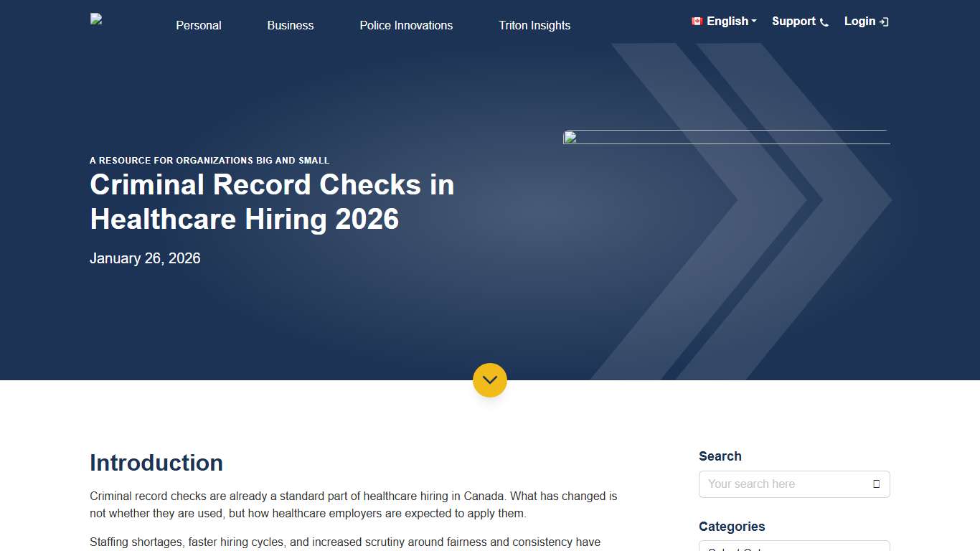Screen dimensions: 980x551
Task: Click the broken logo image in header
Action: tap(95, 19)
